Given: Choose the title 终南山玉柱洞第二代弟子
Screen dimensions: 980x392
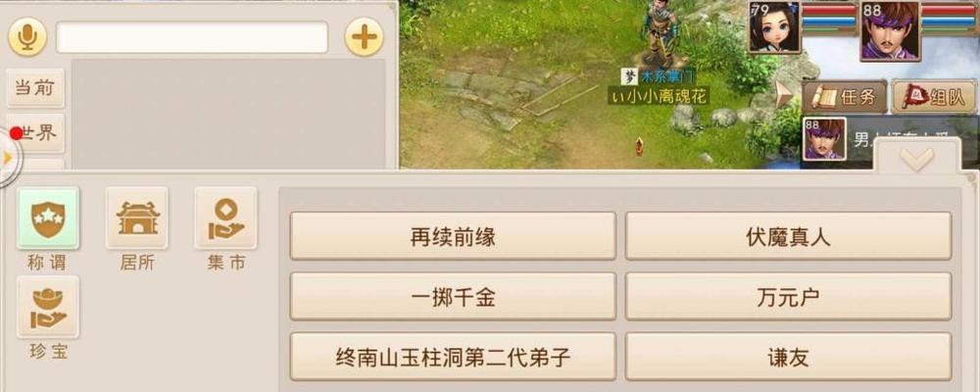Looking at the screenshot, I should tap(453, 357).
